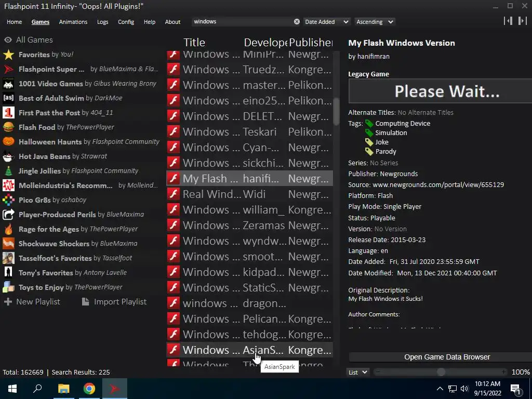532x399 pixels.
Task: Open Google Chrome from taskbar
Action: (x=89, y=389)
